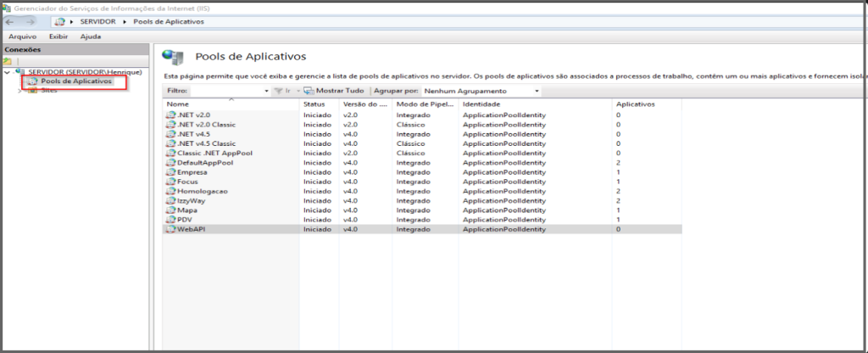Viewport: 868px width, 353px height.
Task: Open the Filtro dropdown arrow
Action: pos(264,91)
